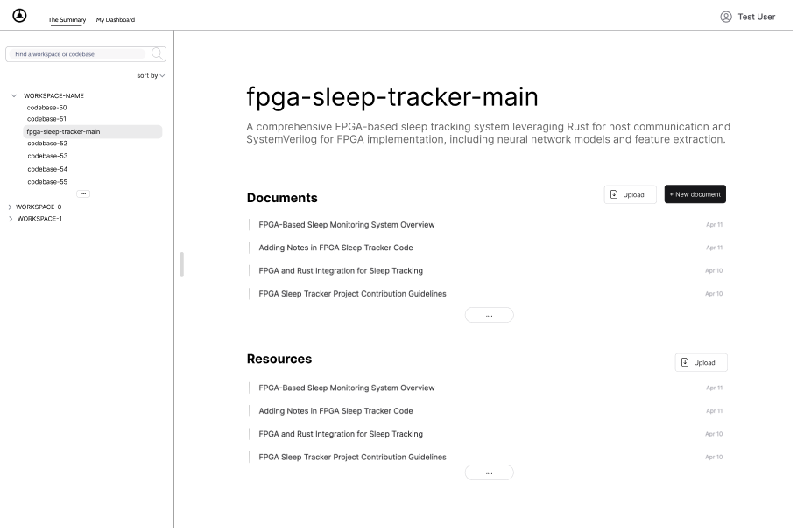The width and height of the screenshot is (804, 532).
Task: Click the New document button
Action: [695, 194]
